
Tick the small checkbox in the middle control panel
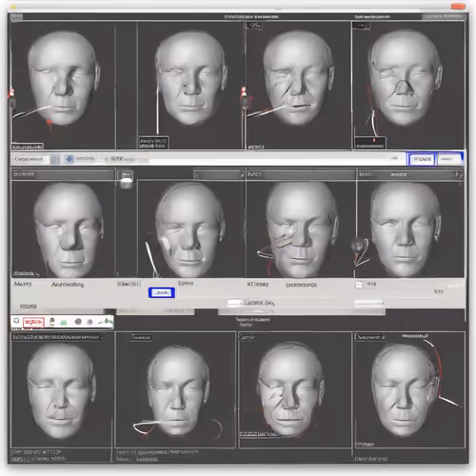pos(359,285)
